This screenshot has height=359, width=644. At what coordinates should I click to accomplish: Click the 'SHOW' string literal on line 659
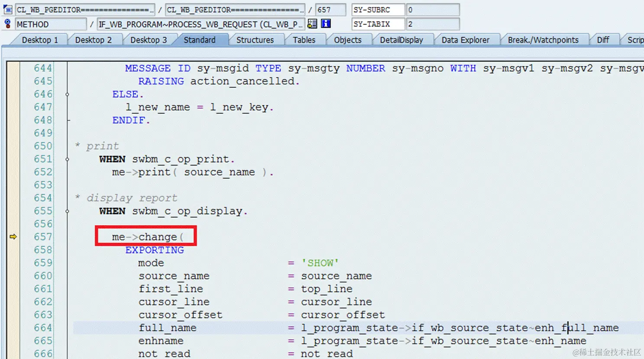click(320, 263)
